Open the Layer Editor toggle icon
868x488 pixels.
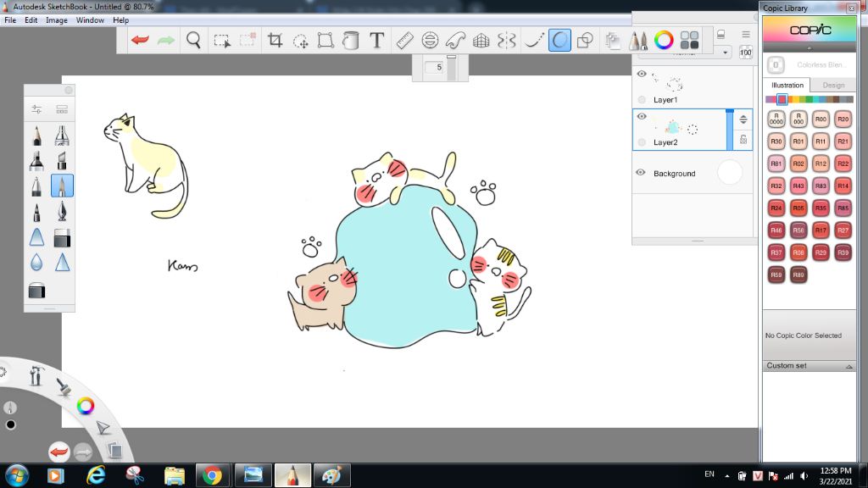[x=613, y=40]
